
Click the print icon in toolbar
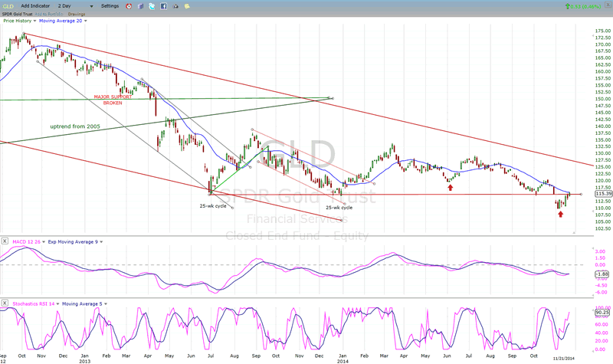click(x=175, y=6)
